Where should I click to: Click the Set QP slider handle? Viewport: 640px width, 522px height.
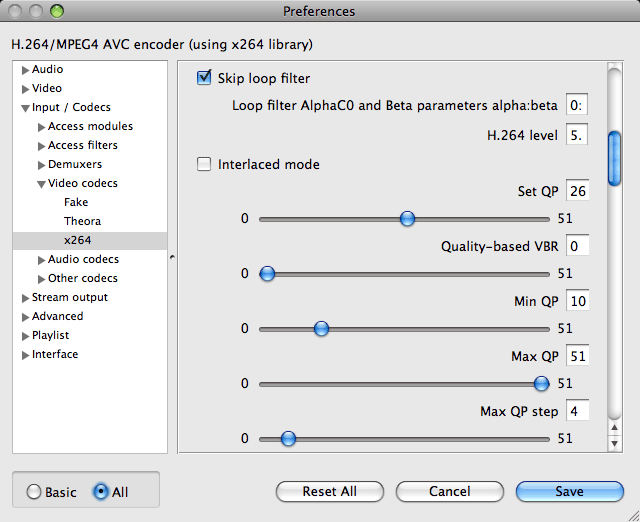(x=407, y=219)
